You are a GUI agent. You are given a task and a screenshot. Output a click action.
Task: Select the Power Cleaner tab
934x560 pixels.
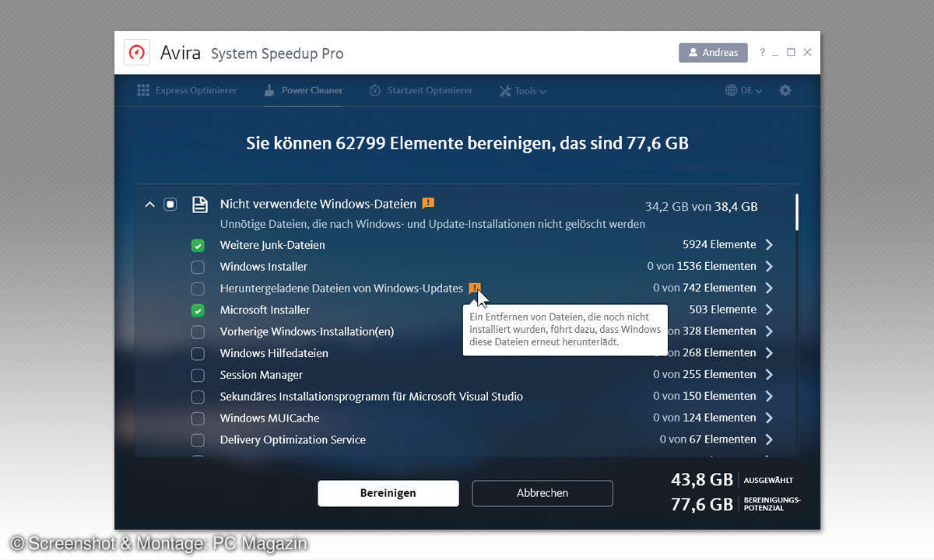click(x=304, y=90)
